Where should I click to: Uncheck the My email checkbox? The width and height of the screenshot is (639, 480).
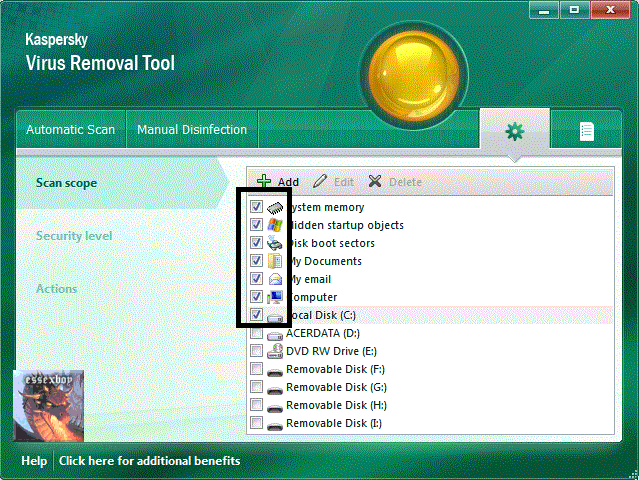click(256, 278)
